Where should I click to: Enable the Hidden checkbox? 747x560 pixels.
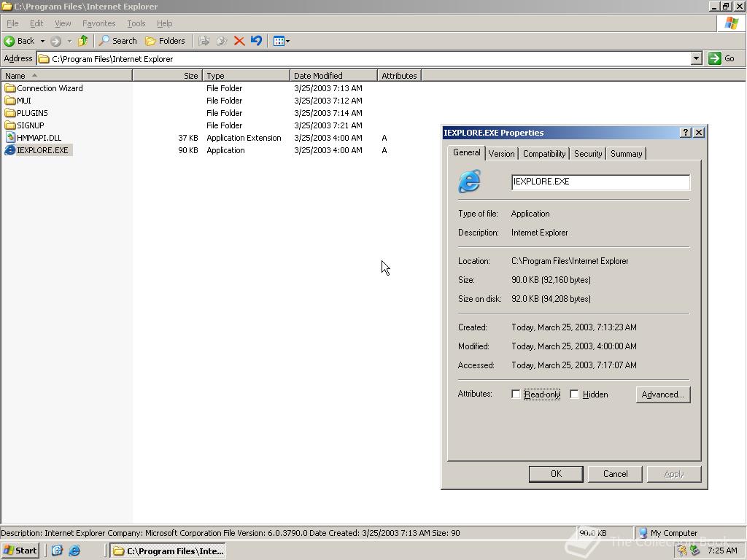574,394
